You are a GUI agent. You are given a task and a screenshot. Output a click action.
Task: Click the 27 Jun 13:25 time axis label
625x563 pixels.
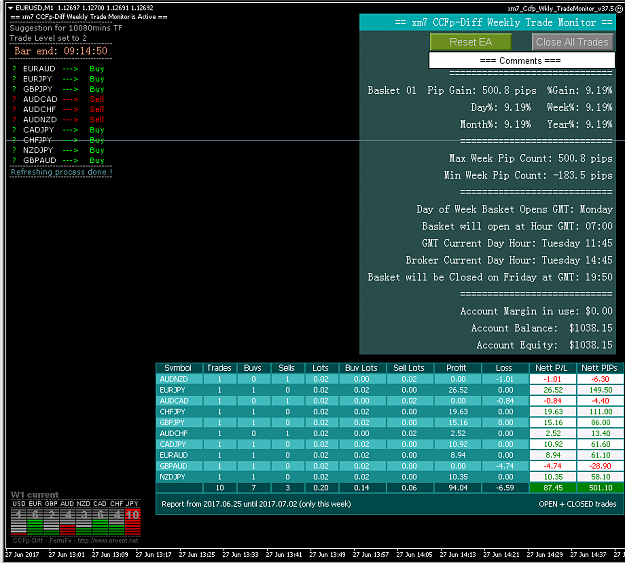pos(197,554)
